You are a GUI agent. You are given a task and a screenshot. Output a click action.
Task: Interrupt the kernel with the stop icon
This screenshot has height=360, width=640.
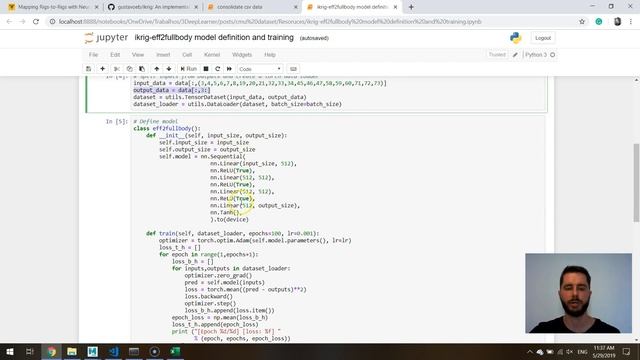206,69
